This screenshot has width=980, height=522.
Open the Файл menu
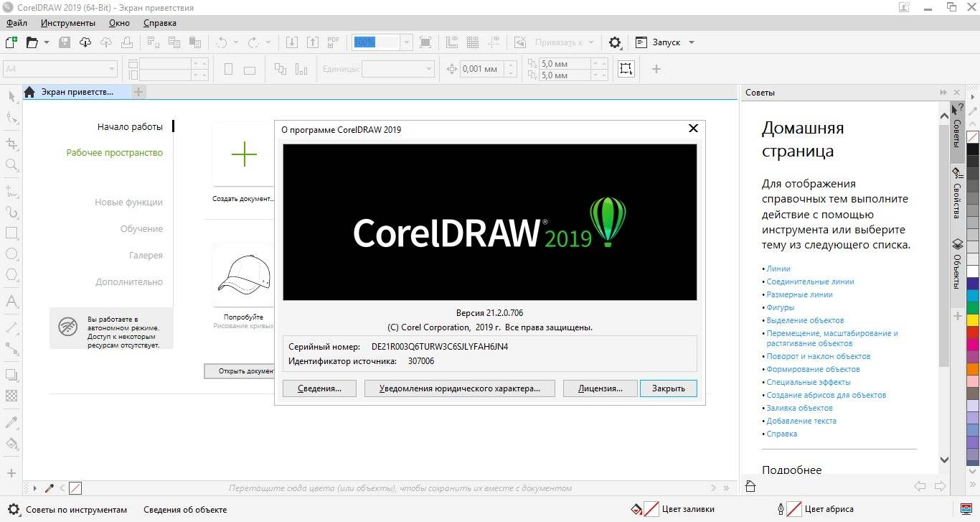(x=16, y=22)
